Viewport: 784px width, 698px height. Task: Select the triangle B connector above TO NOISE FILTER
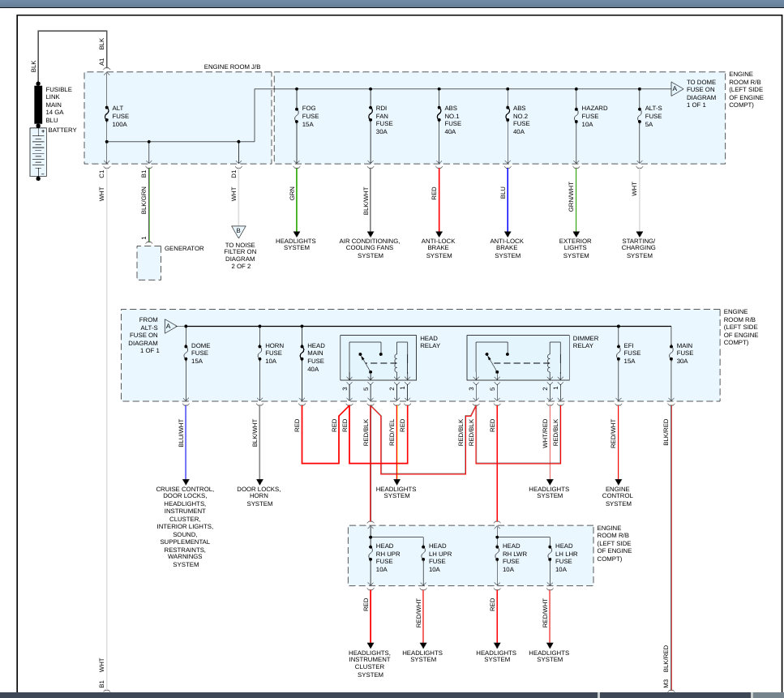(238, 232)
